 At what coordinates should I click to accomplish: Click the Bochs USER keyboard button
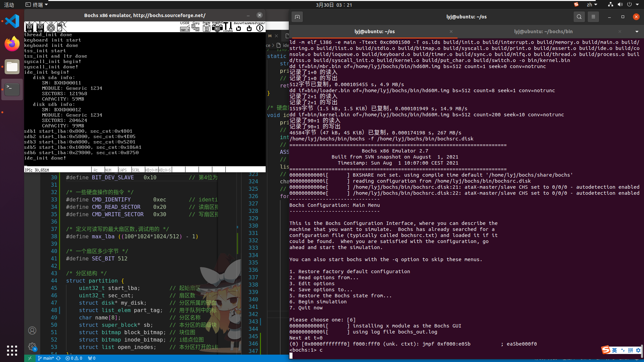tap(185, 27)
